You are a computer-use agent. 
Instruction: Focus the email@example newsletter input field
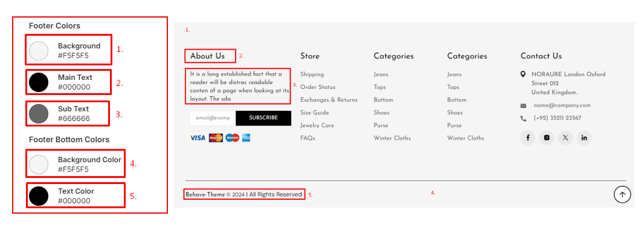(x=213, y=118)
